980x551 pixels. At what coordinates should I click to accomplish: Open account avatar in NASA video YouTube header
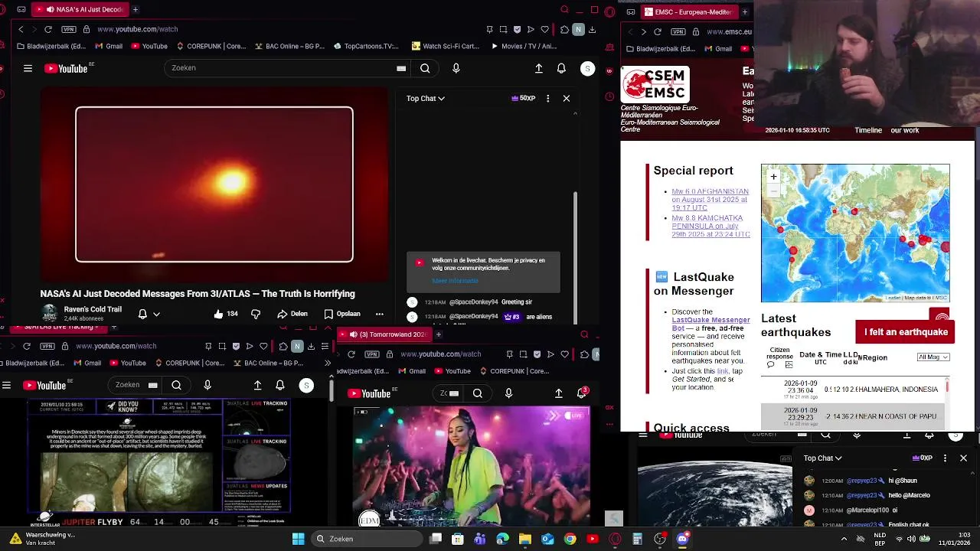[x=587, y=68]
